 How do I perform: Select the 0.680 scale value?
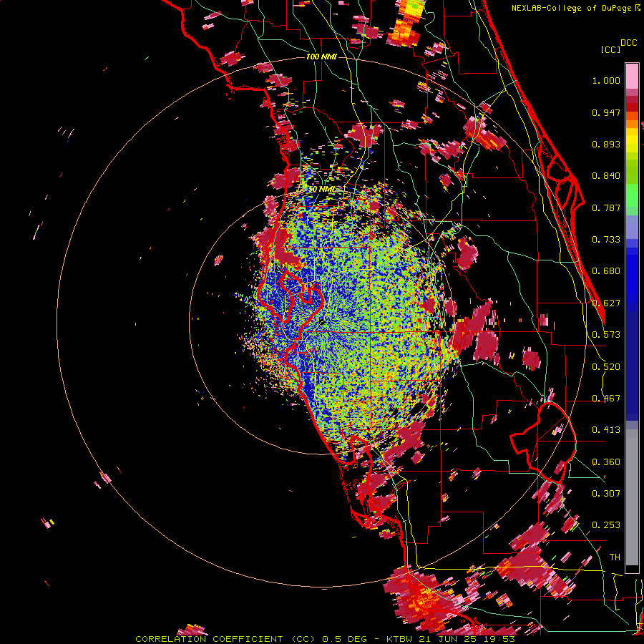point(606,271)
